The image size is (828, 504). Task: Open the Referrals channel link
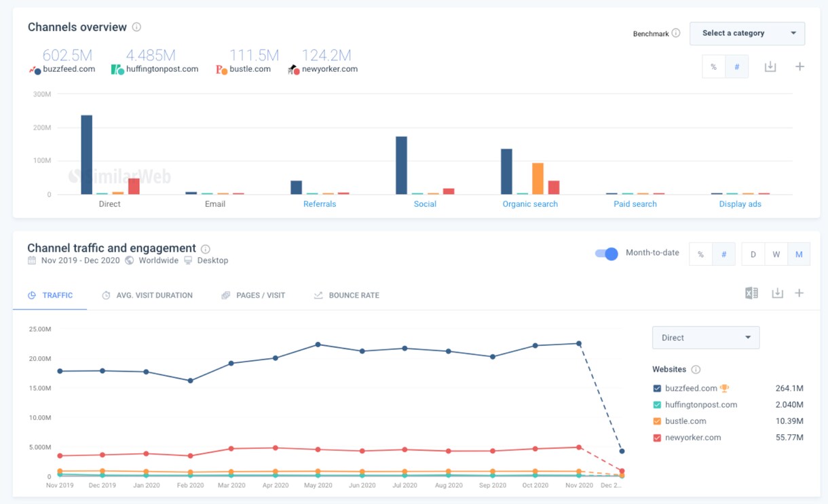[320, 204]
